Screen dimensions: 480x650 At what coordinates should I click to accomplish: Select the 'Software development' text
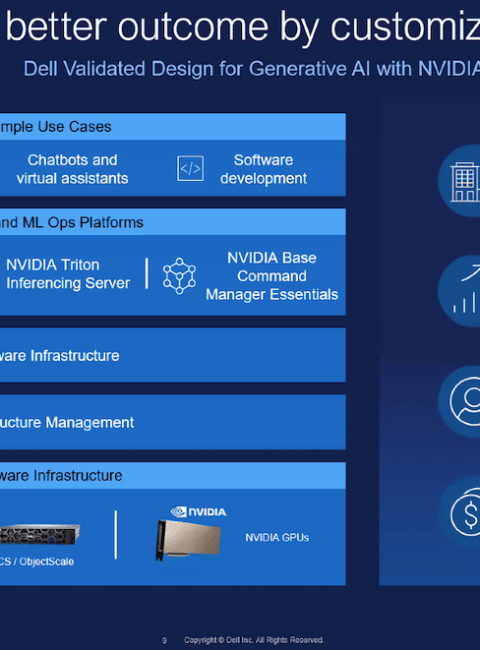tap(263, 169)
